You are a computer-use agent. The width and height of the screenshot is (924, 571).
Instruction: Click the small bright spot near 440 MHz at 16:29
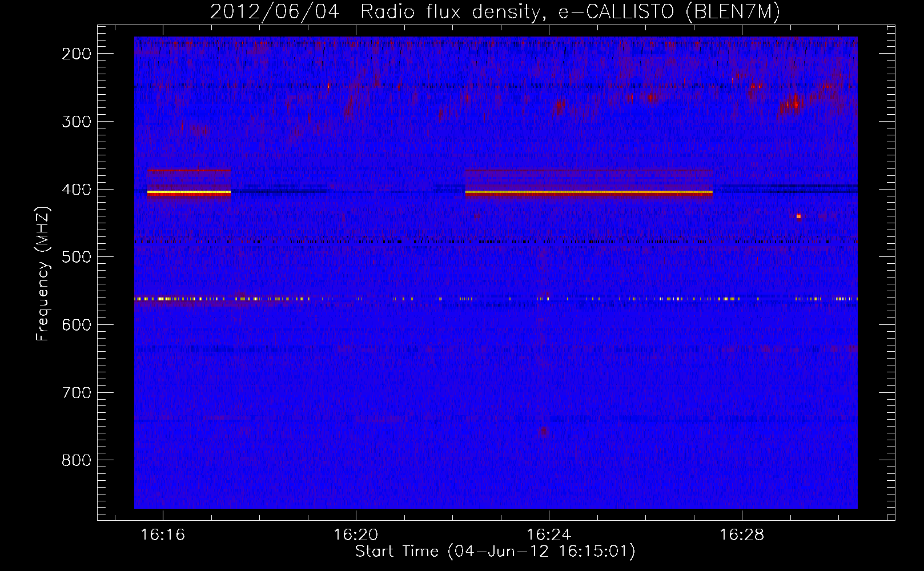click(x=798, y=216)
